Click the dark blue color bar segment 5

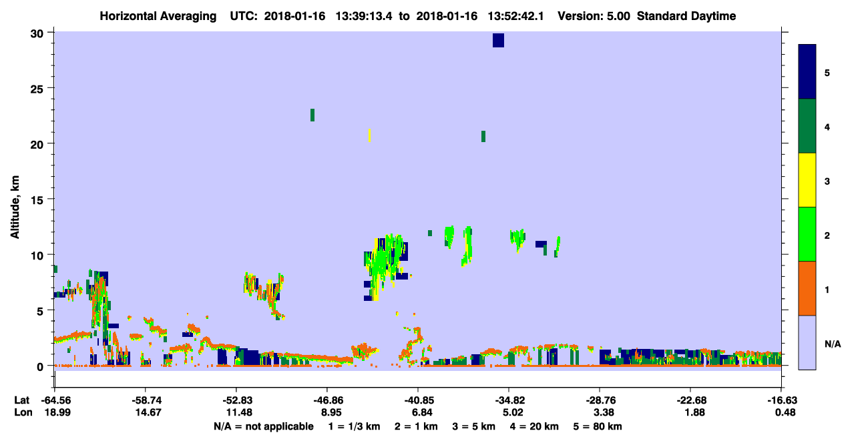807,72
